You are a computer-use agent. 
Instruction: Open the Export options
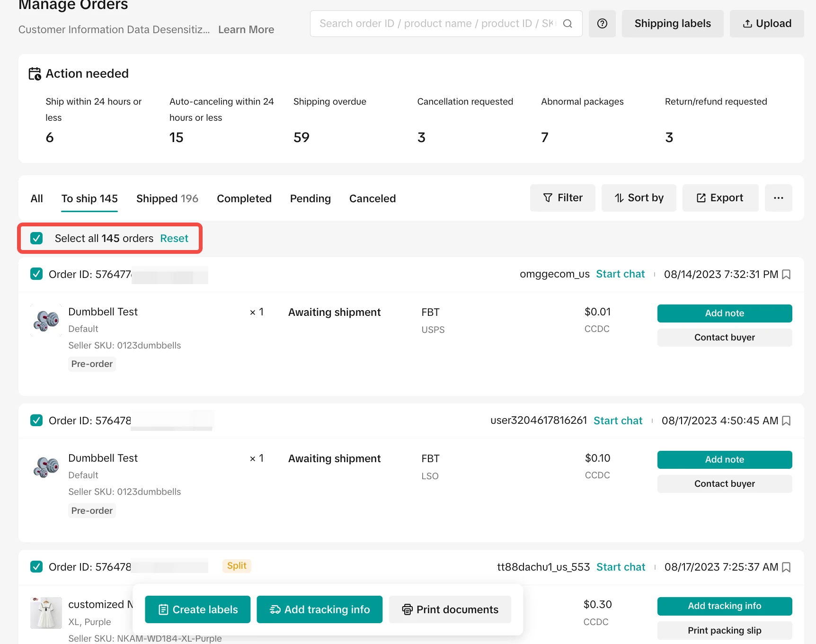[720, 198]
